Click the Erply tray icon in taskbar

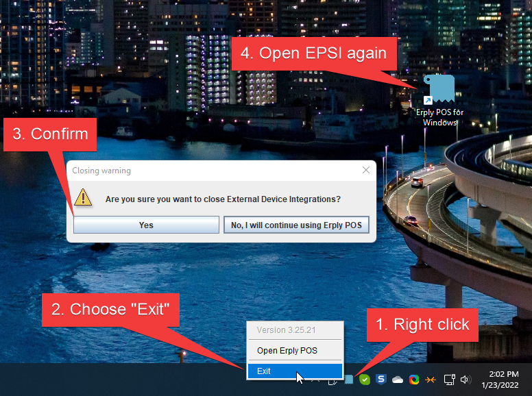(x=349, y=380)
